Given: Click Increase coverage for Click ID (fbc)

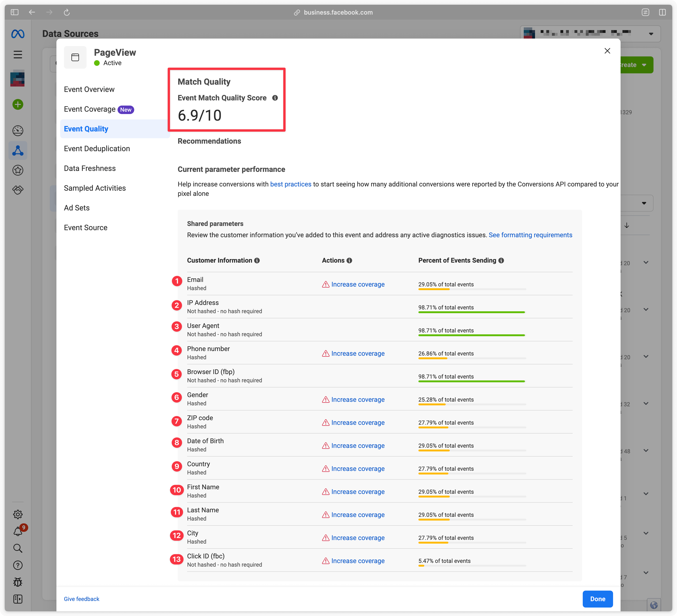Looking at the screenshot, I should pos(358,561).
